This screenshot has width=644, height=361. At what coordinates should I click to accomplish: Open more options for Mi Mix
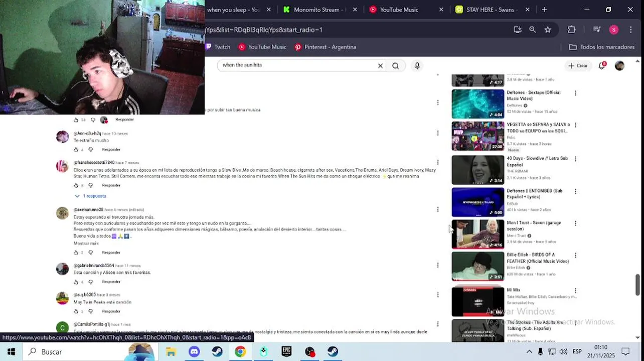[575, 291]
